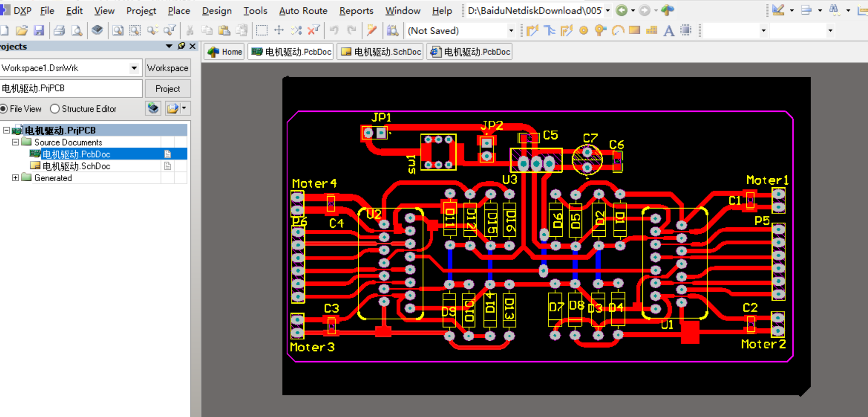Screen dimensions: 868x417
Task: Click the Workspace button
Action: coord(167,68)
